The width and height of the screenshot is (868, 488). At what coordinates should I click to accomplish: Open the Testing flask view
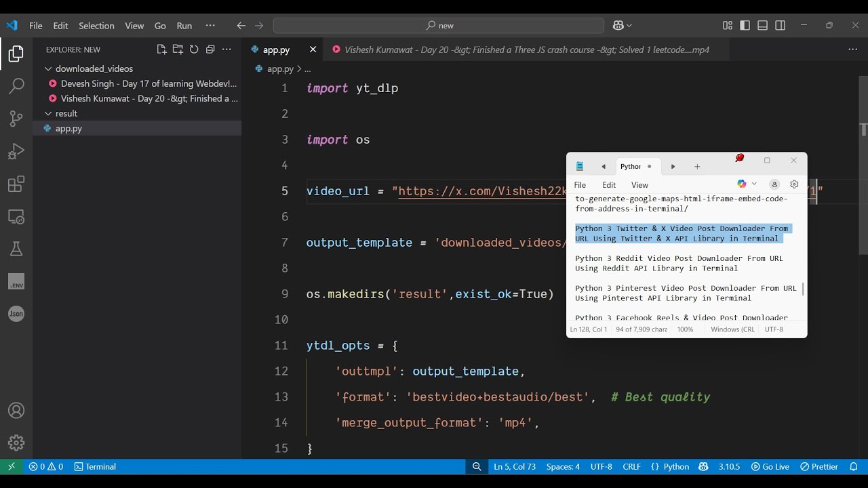(16, 249)
